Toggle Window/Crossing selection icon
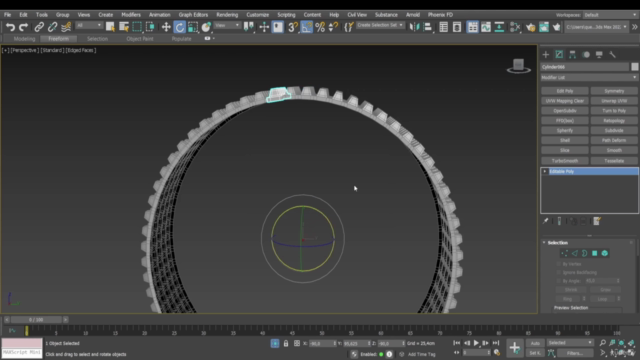640x360 pixels. click(150, 27)
